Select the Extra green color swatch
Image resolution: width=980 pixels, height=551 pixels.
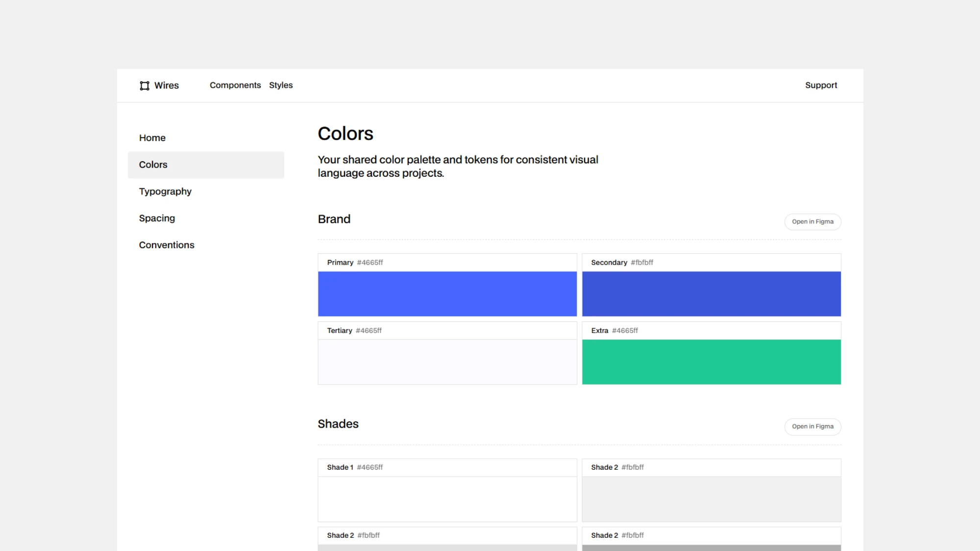[711, 362]
